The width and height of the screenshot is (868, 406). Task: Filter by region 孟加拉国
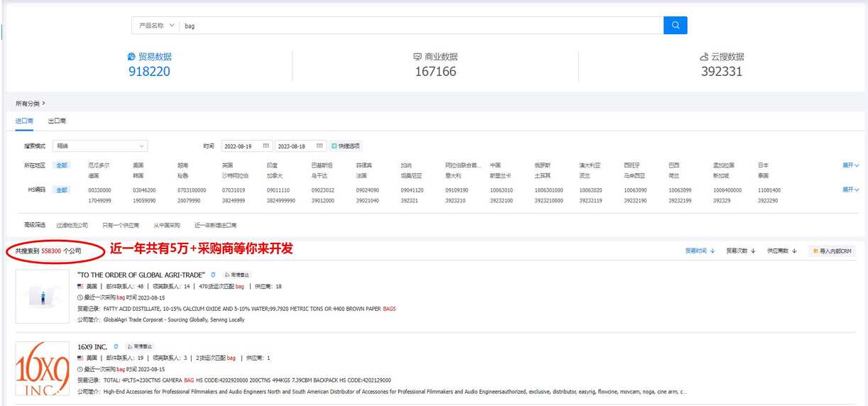tap(724, 165)
